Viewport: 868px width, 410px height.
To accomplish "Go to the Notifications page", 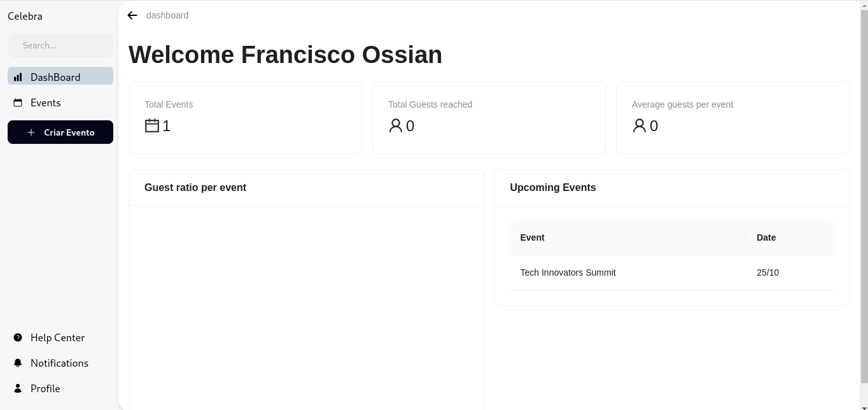I will tap(60, 363).
